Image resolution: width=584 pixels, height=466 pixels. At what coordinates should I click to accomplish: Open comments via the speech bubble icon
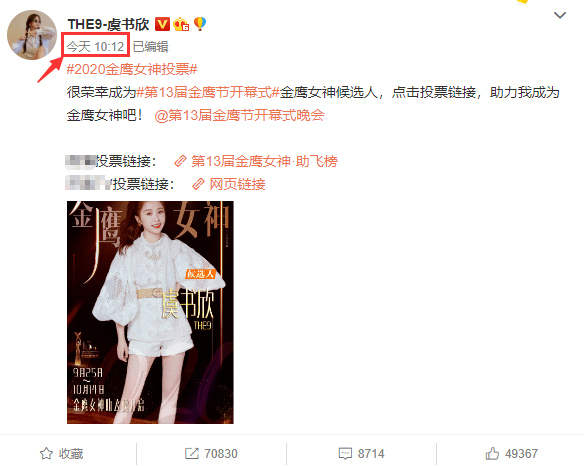[345, 454]
